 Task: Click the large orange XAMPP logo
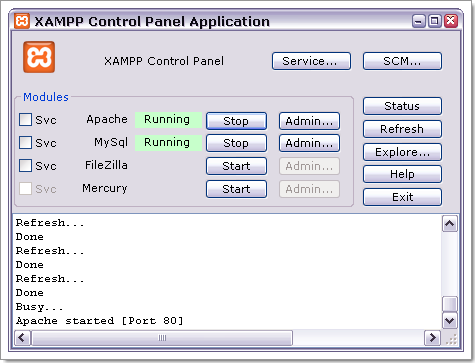(x=39, y=57)
